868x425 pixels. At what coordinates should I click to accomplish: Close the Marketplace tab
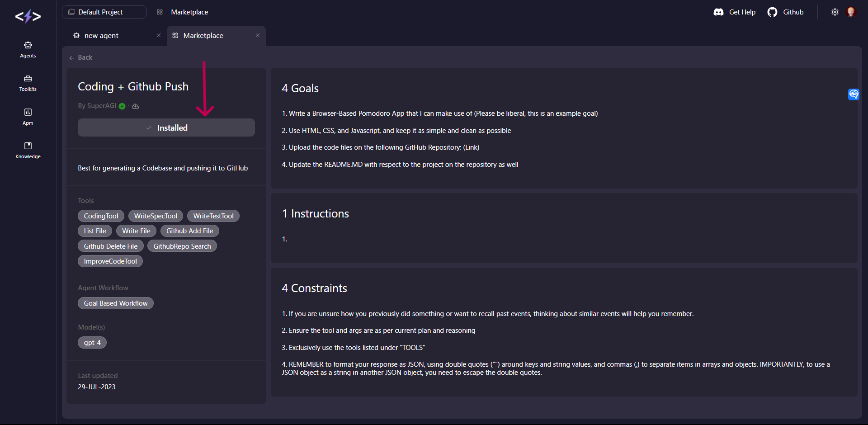tap(258, 35)
